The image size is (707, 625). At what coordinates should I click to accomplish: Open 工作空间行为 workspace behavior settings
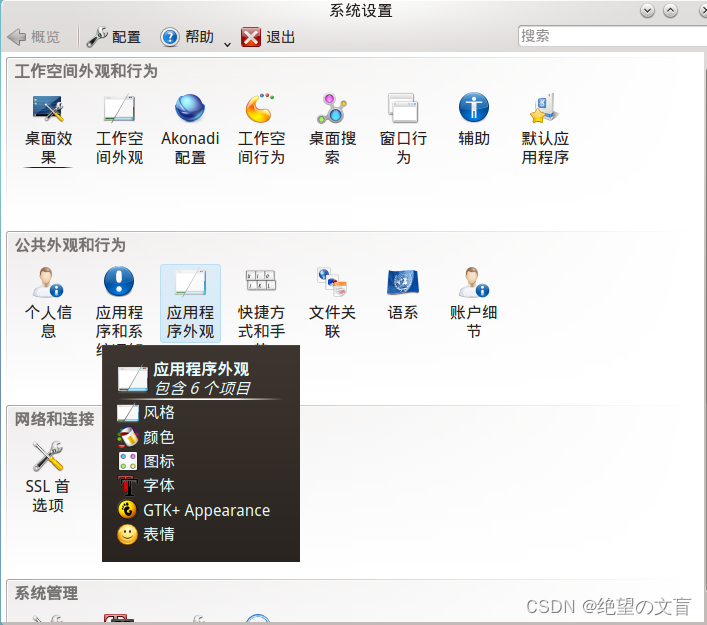[x=261, y=129]
